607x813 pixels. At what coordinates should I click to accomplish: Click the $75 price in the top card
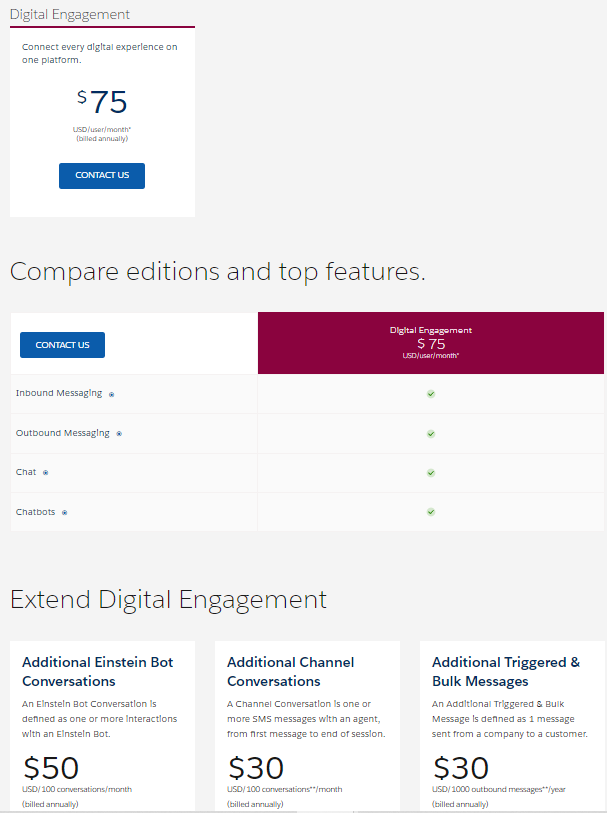coord(102,102)
